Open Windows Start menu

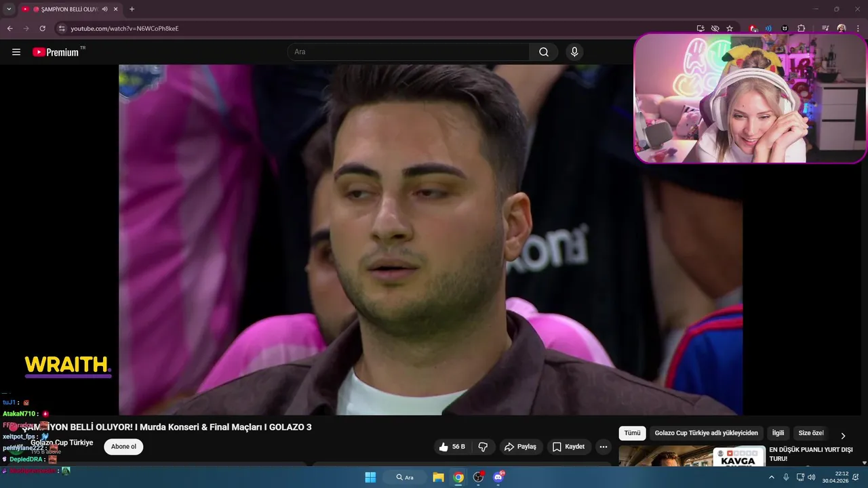click(x=370, y=477)
